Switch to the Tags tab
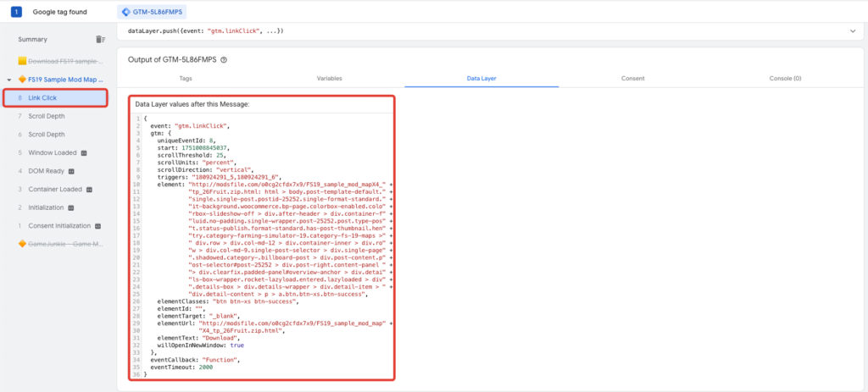868x392 pixels. pyautogui.click(x=186, y=79)
